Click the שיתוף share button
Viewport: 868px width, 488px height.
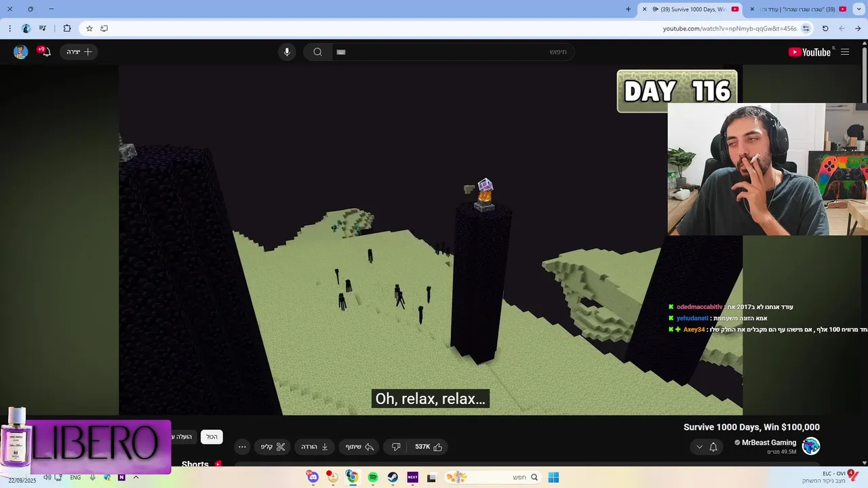[x=359, y=447]
